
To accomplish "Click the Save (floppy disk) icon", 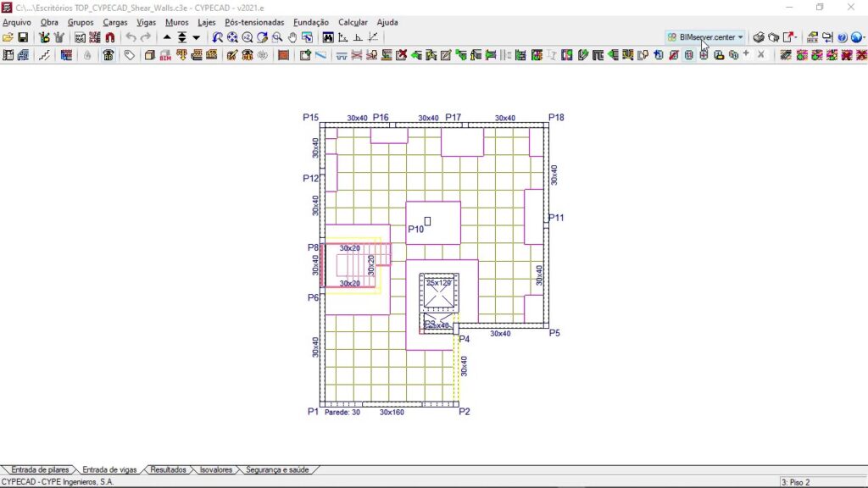I will 23,37.
